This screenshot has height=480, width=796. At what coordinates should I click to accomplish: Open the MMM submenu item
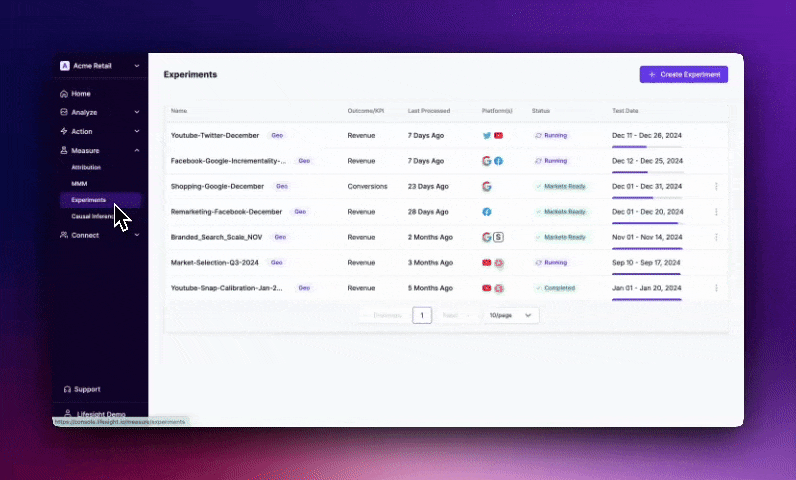pyautogui.click(x=79, y=184)
